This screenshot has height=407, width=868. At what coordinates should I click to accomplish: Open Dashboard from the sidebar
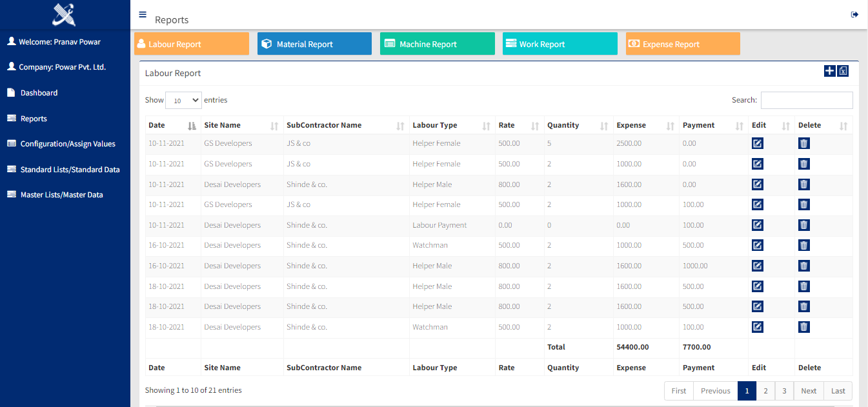pos(39,93)
